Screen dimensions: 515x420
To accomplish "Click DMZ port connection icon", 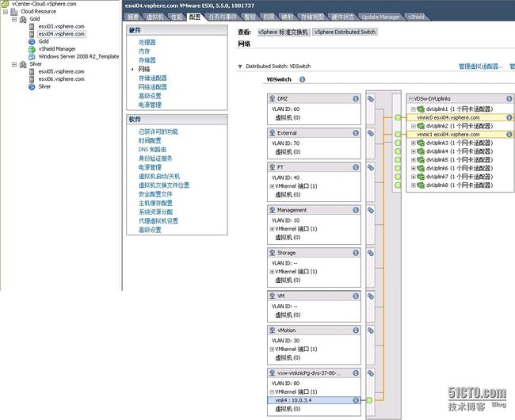I will point(371,99).
